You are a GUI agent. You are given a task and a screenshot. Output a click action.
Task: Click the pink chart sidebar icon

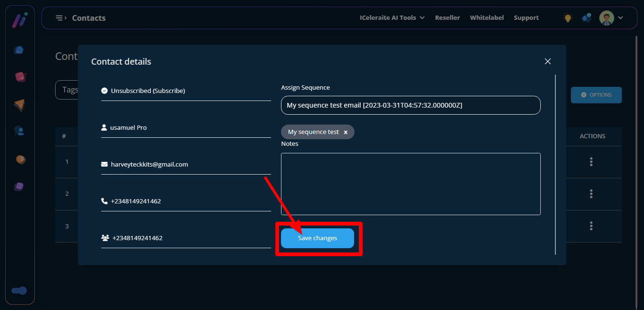20,76
